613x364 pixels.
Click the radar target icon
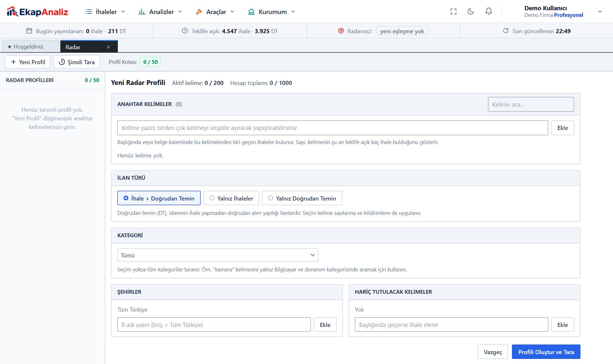tap(341, 31)
